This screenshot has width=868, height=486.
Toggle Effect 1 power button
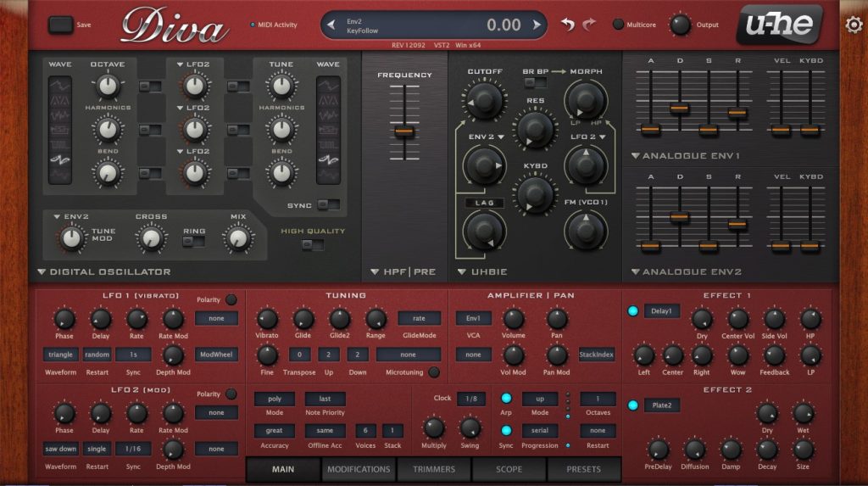[x=632, y=311]
